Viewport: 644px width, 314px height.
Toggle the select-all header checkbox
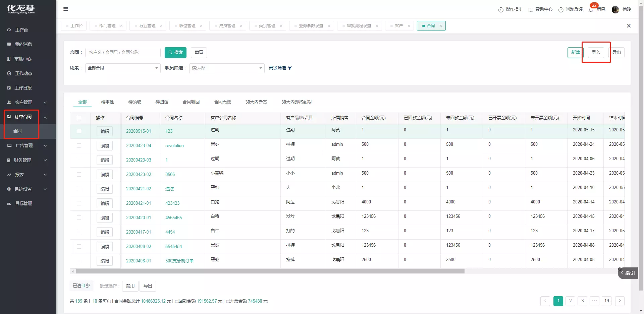pyautogui.click(x=79, y=118)
